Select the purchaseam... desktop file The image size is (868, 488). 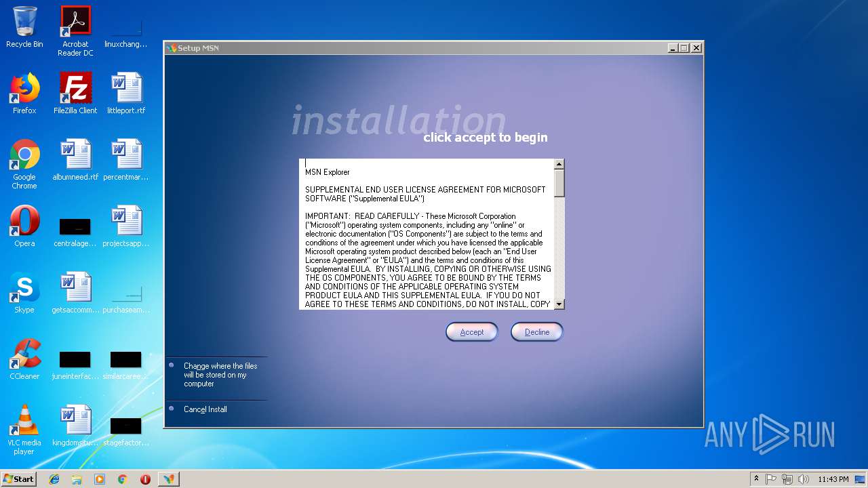coord(126,298)
